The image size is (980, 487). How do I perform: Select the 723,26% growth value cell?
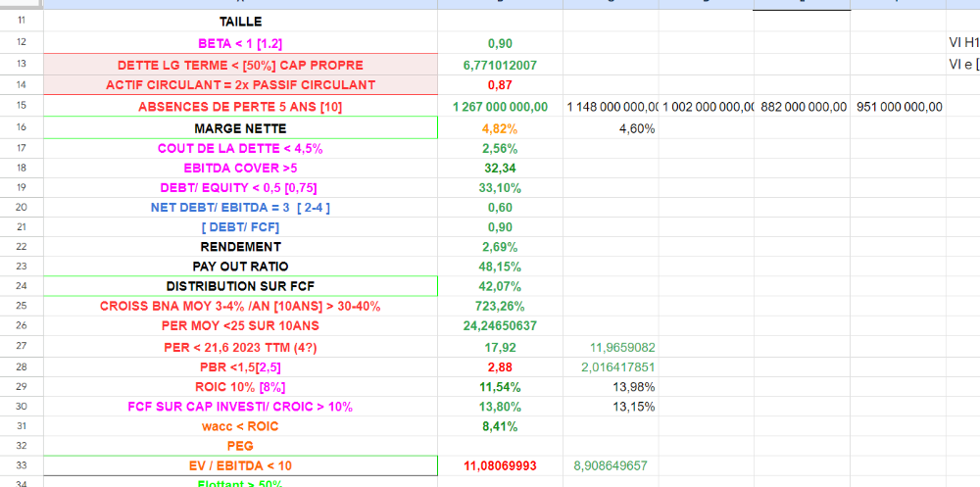point(500,306)
